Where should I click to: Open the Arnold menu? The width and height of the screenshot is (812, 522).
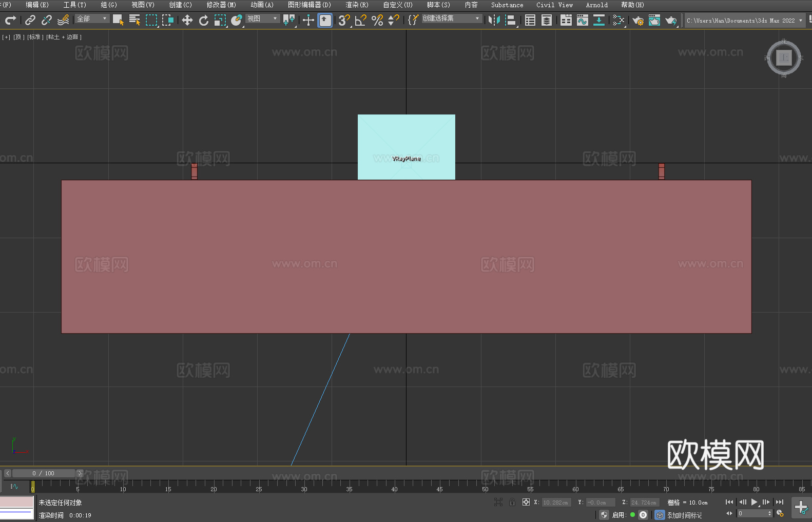pos(597,5)
